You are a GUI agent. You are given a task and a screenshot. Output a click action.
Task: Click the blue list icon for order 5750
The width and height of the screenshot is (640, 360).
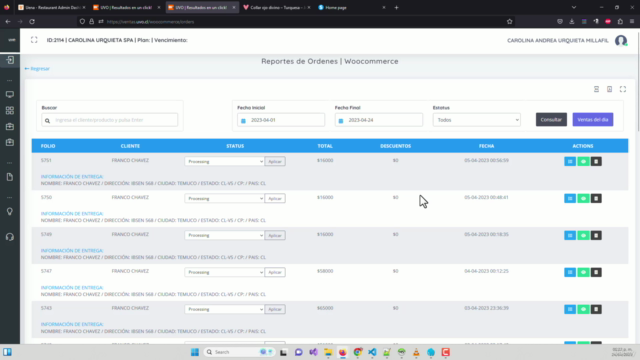[570, 198]
